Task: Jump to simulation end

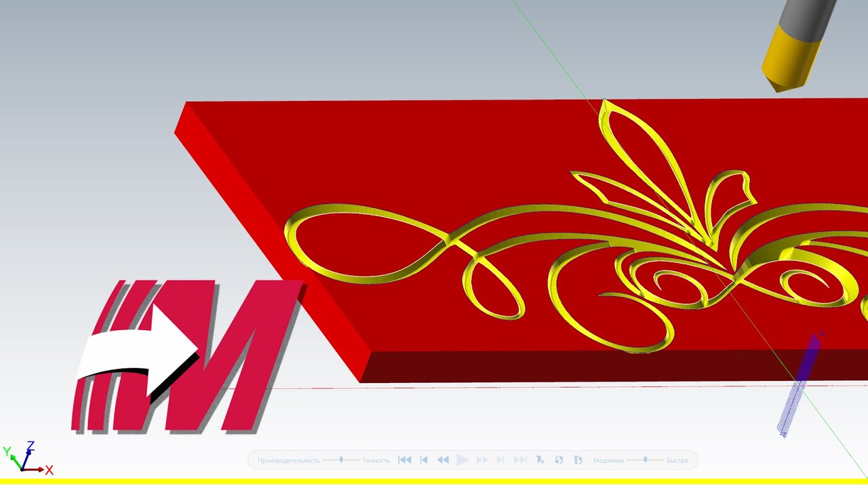Action: coord(520,460)
